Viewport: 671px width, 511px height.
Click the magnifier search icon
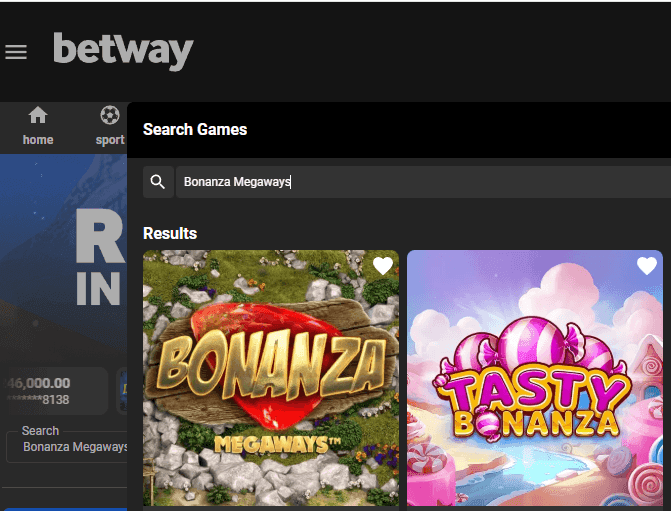(x=158, y=182)
